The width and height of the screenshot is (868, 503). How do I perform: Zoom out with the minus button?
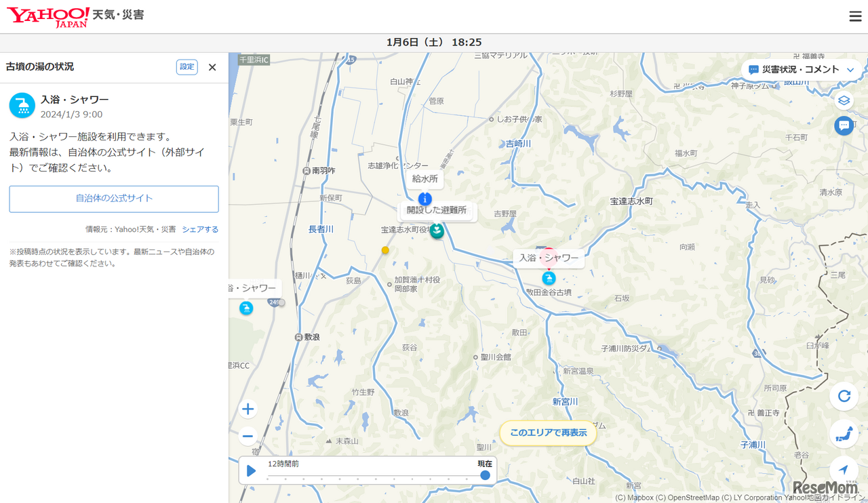pos(248,437)
